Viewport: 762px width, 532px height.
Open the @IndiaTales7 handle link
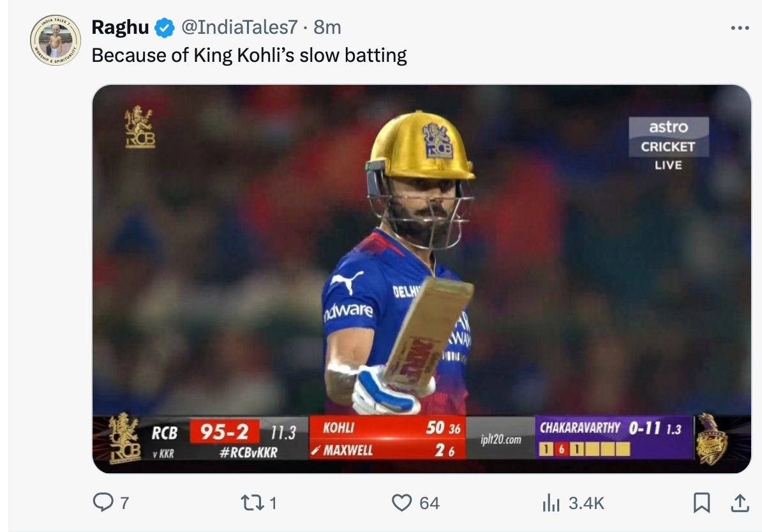(239, 27)
